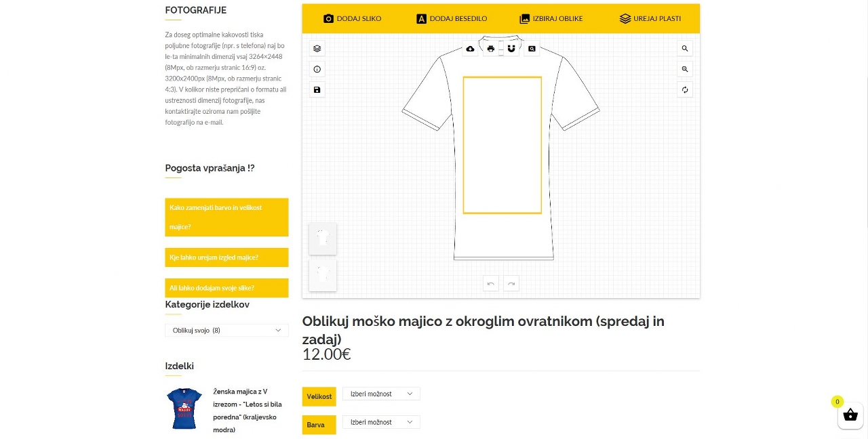Expand the Oblikuj svojo category dropdown
This screenshot has width=868, height=439.
point(226,330)
